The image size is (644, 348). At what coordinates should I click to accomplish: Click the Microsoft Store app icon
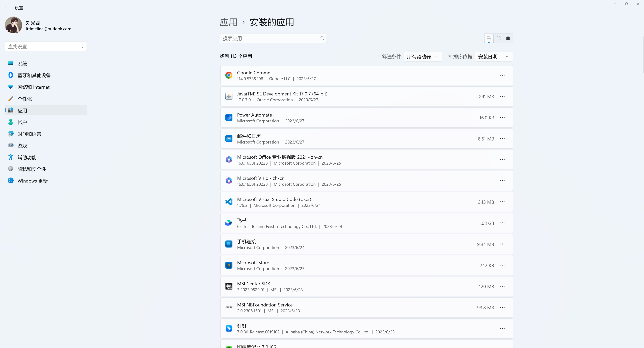click(229, 265)
